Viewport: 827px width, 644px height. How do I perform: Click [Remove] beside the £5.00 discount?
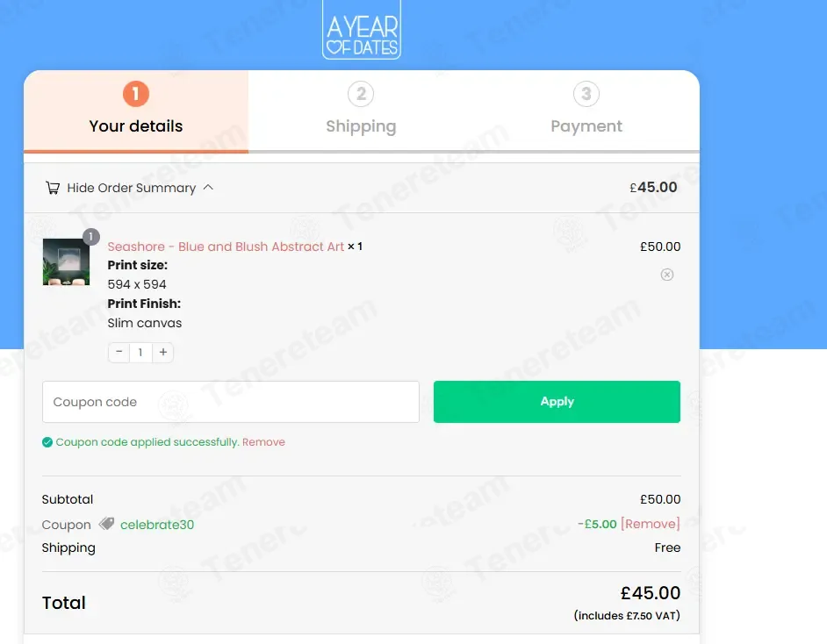coord(651,524)
